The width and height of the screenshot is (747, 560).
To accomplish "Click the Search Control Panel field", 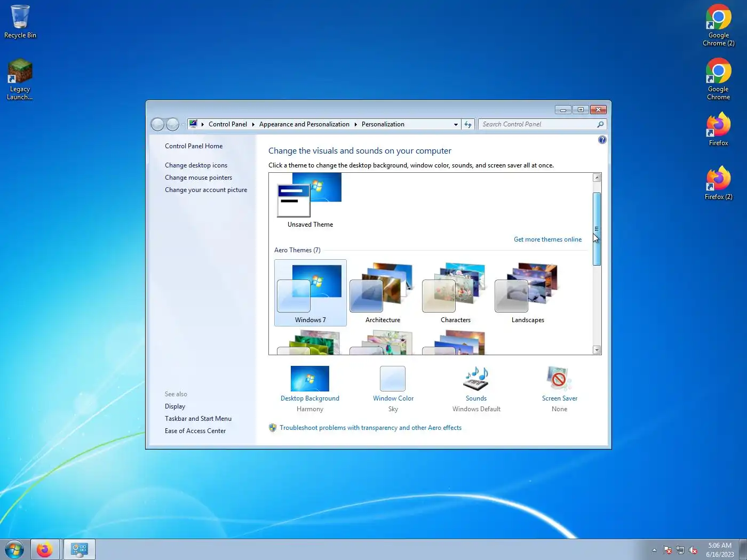I will coord(542,124).
